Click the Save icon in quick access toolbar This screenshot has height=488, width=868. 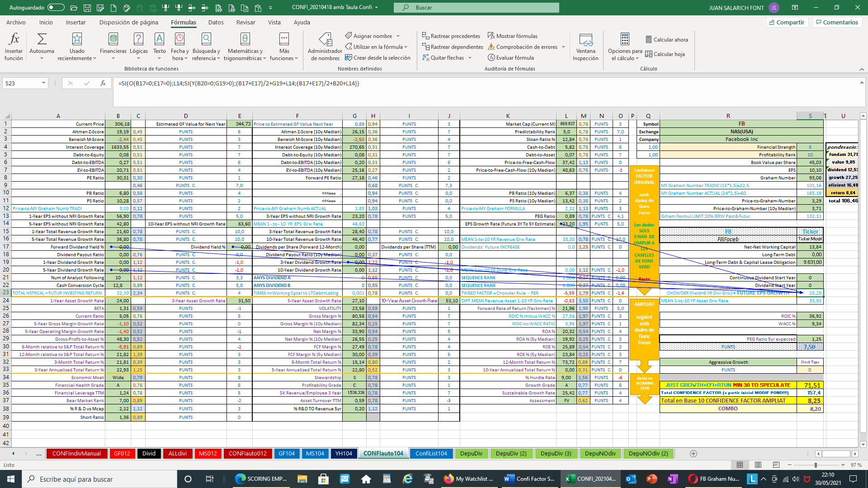[87, 8]
